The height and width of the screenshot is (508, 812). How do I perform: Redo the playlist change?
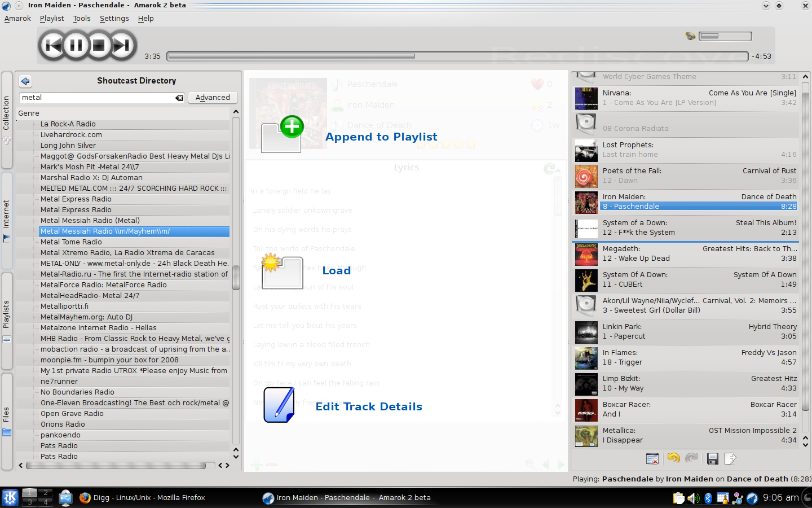tap(692, 458)
